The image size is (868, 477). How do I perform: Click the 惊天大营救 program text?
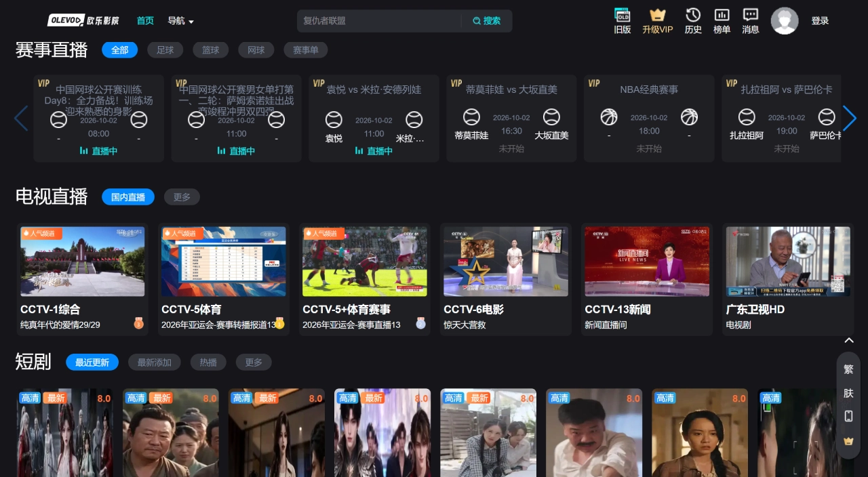pos(465,325)
